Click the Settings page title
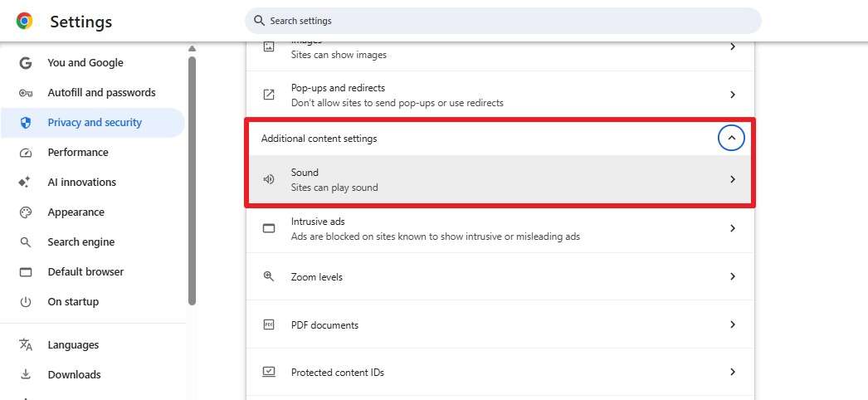 (x=80, y=22)
